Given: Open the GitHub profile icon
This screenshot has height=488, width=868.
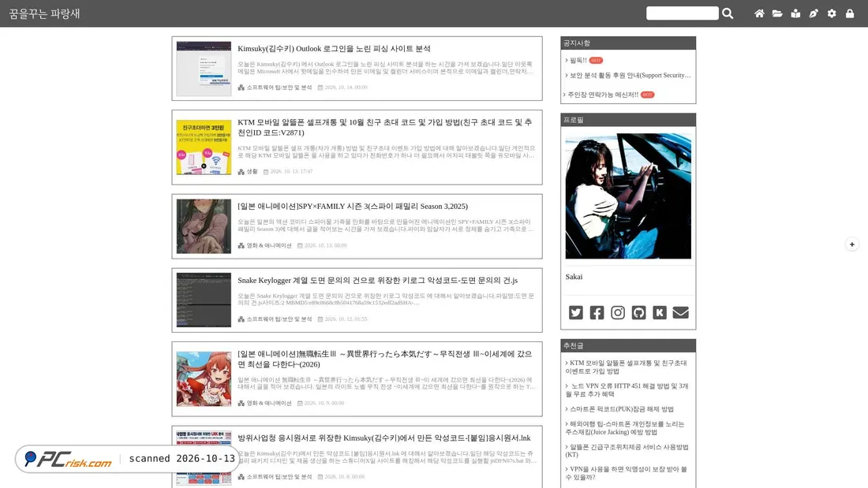Looking at the screenshot, I should [639, 313].
